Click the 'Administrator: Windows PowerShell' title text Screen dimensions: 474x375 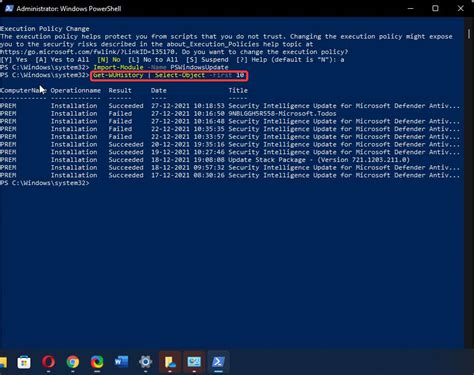(x=69, y=9)
